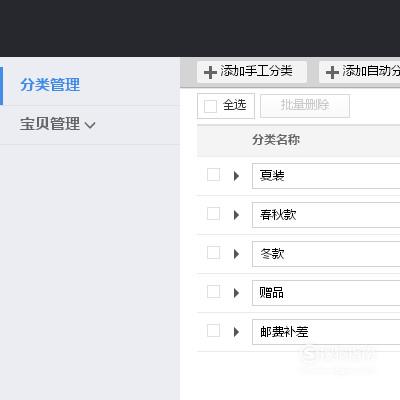Click the plus icon on 添加自动分类
This screenshot has width=400, height=400.
point(332,72)
